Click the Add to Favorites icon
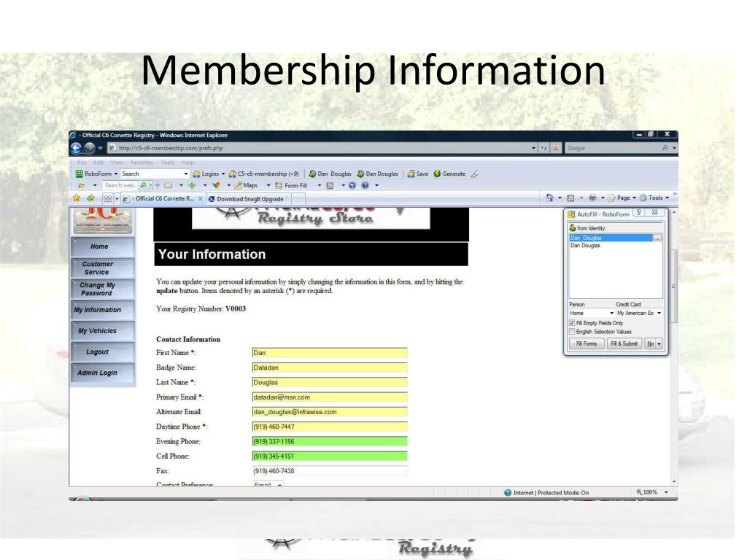Viewport: 747px width, 560px height. [90, 198]
